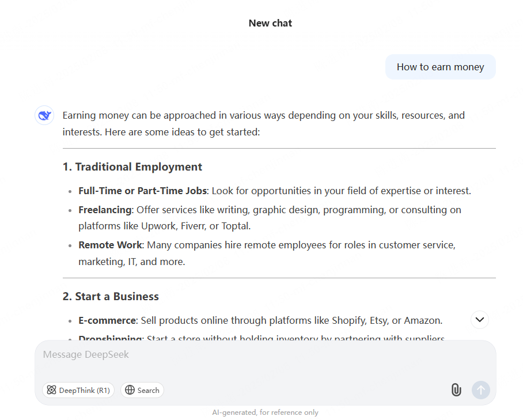Click the Start a Business heading
523x420 pixels.
coord(111,296)
